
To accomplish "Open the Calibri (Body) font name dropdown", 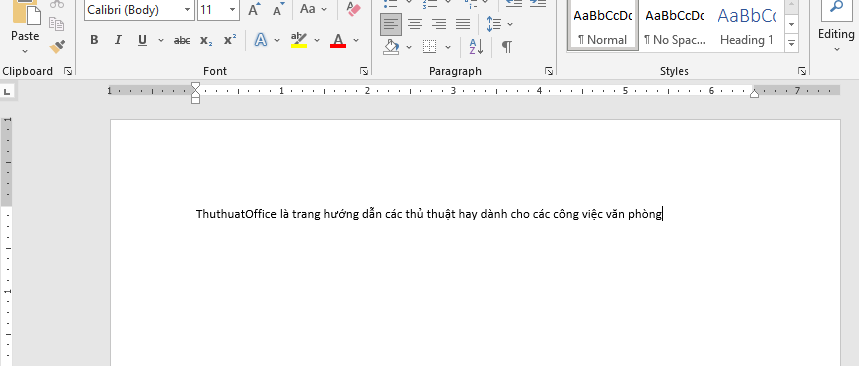I will [188, 10].
